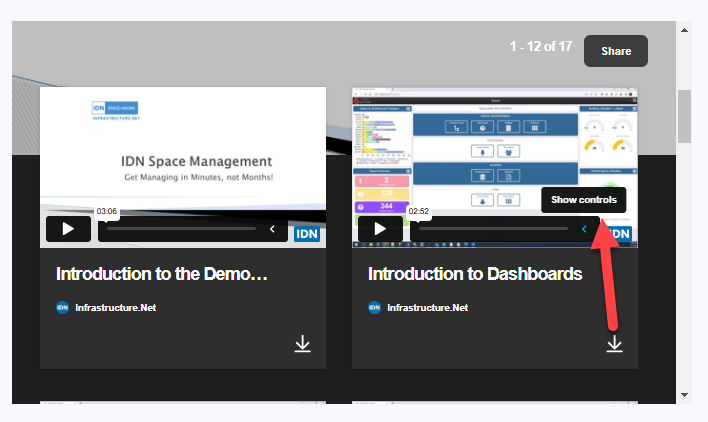Click the vertical scrollbar thumb
This screenshot has width=708, height=422.
685,116
